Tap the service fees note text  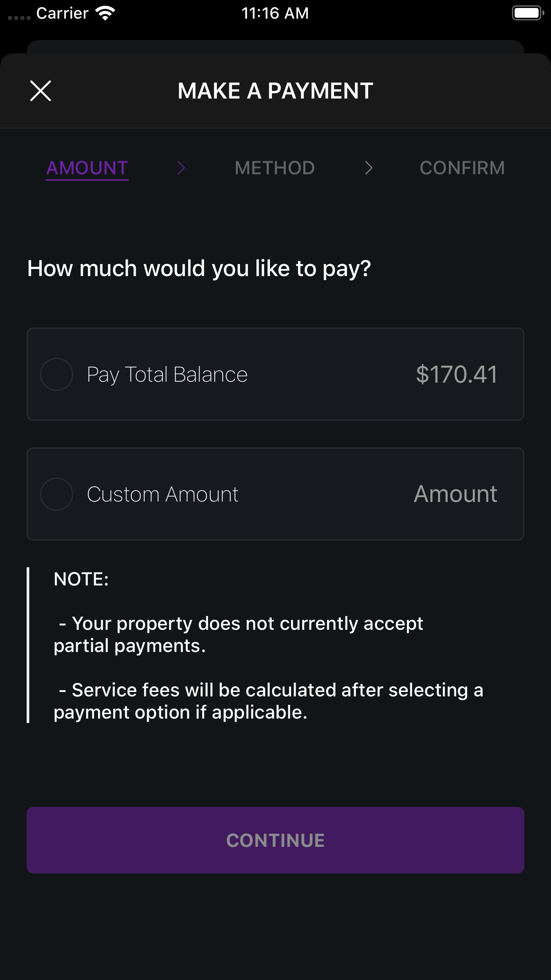[268, 701]
